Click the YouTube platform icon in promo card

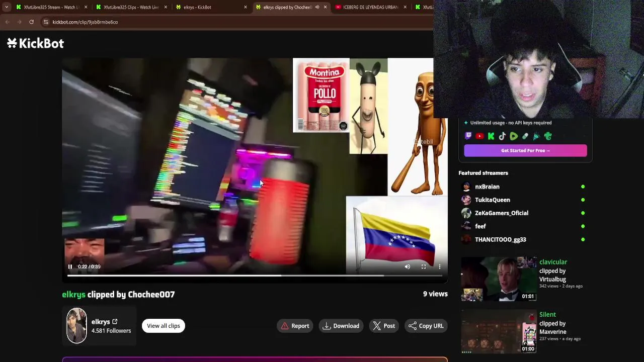(x=479, y=136)
